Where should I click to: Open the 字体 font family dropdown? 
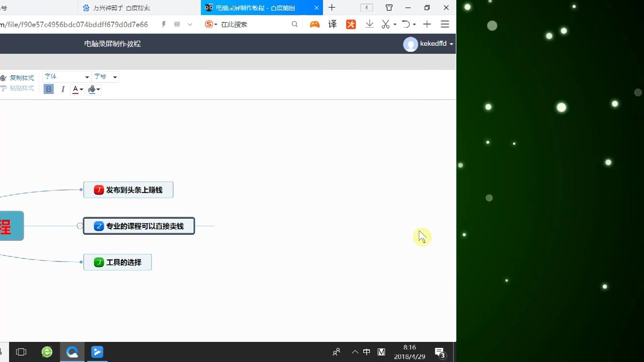pyautogui.click(x=66, y=77)
